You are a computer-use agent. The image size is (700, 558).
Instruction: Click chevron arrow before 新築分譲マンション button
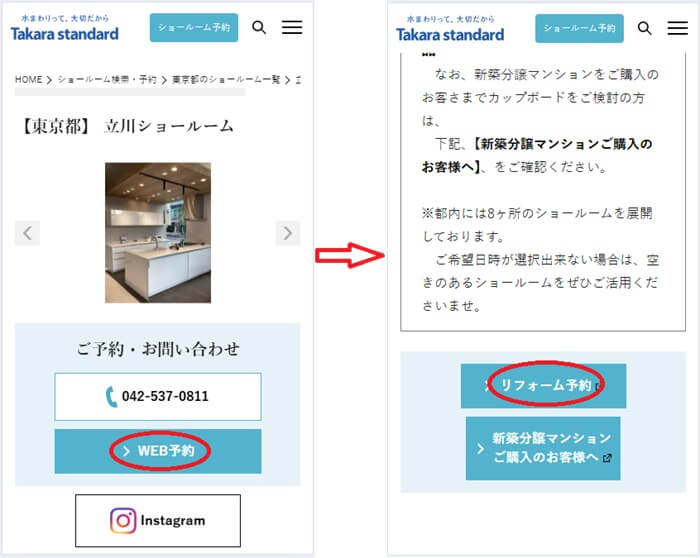(x=480, y=448)
